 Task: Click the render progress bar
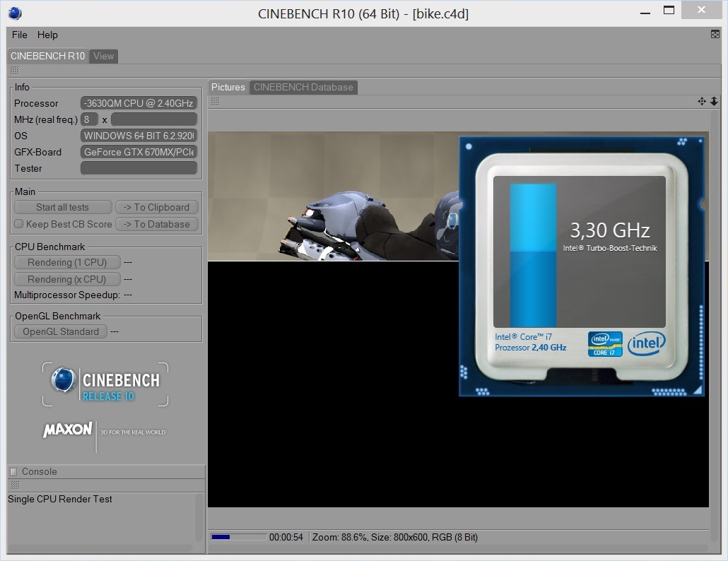[239, 537]
